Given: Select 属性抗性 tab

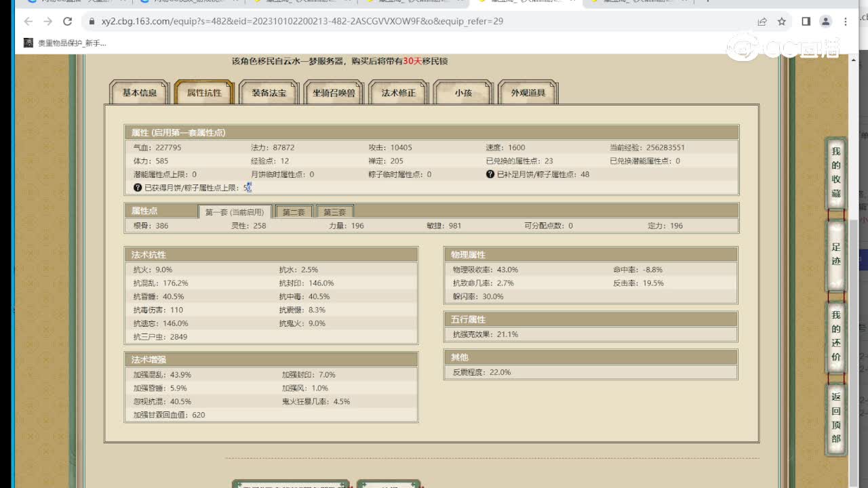Looking at the screenshot, I should tap(204, 93).
